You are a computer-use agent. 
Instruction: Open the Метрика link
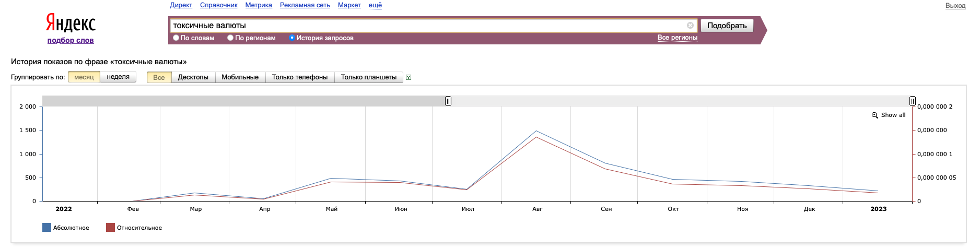tap(259, 5)
